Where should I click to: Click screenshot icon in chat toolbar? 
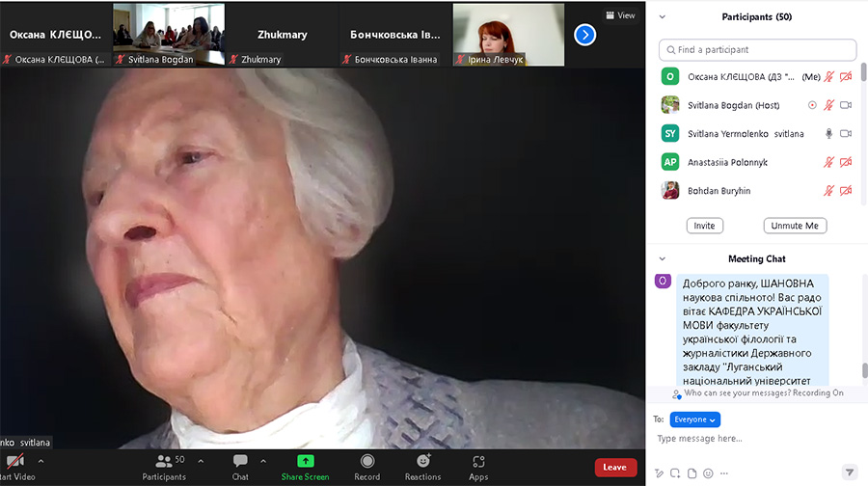point(675,473)
